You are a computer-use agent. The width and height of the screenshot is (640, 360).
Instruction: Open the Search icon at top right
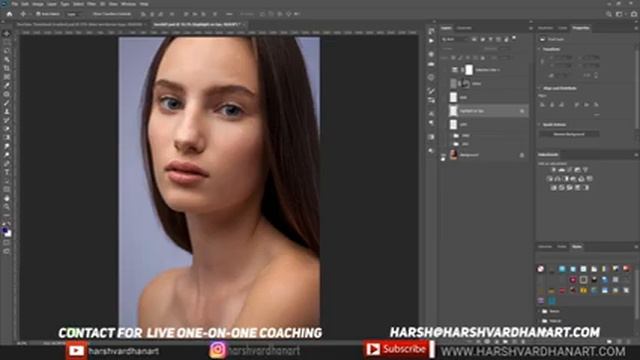point(609,14)
